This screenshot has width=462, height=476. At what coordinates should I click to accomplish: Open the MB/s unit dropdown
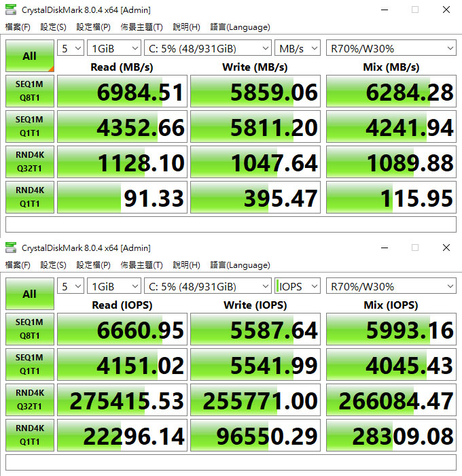point(298,48)
